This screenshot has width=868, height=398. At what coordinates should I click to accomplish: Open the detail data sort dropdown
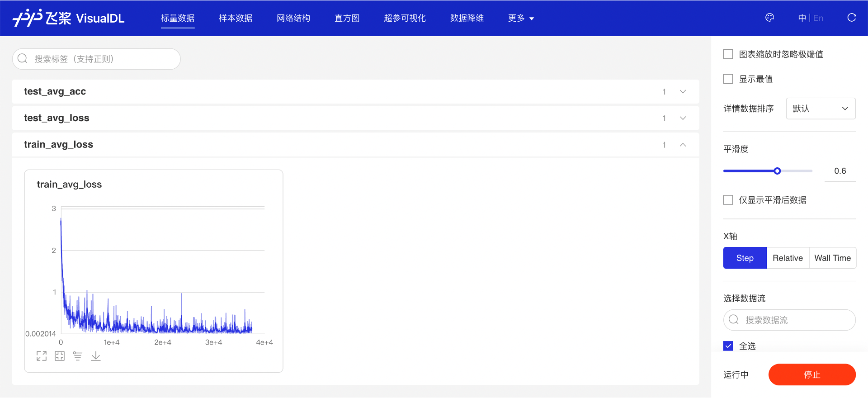click(821, 109)
